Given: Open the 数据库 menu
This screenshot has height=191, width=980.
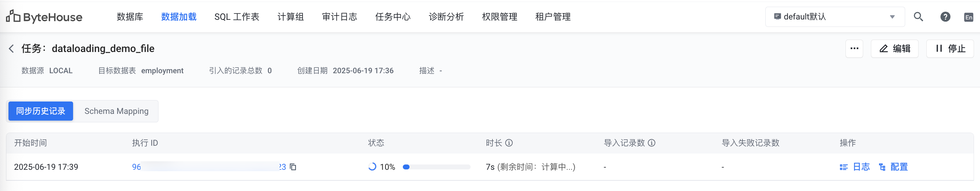Looking at the screenshot, I should (130, 17).
